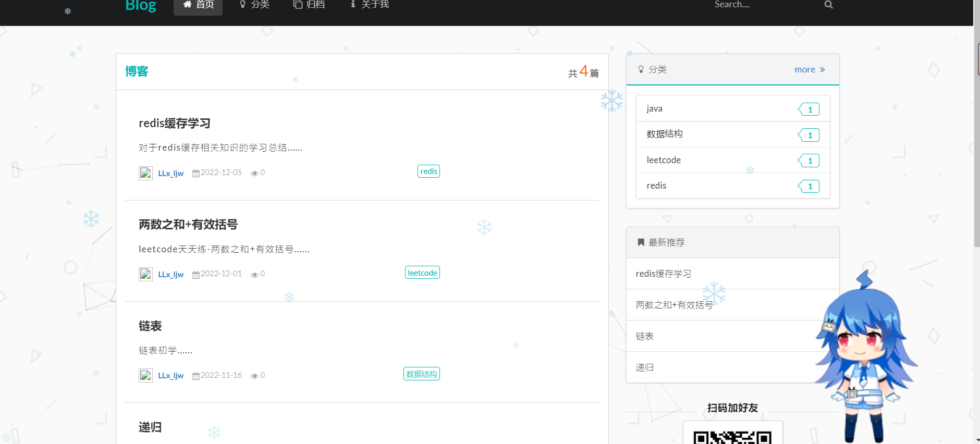Open the 归档 archive menu item
The image size is (980, 444).
[x=309, y=5]
